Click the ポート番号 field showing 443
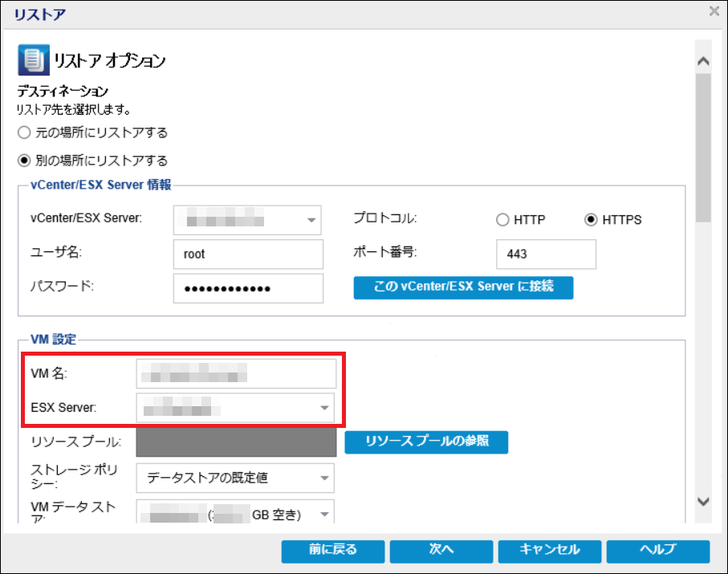The width and height of the screenshot is (728, 574). point(546,254)
